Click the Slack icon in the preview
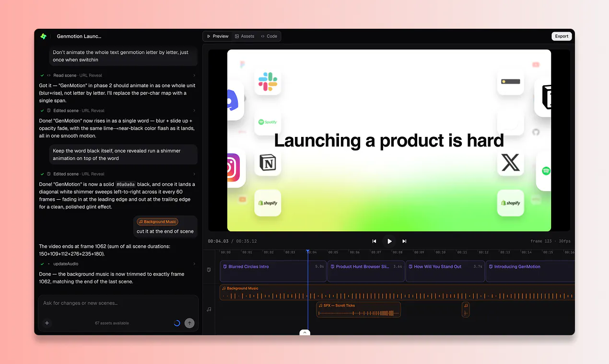The height and width of the screenshot is (364, 609). [268, 82]
